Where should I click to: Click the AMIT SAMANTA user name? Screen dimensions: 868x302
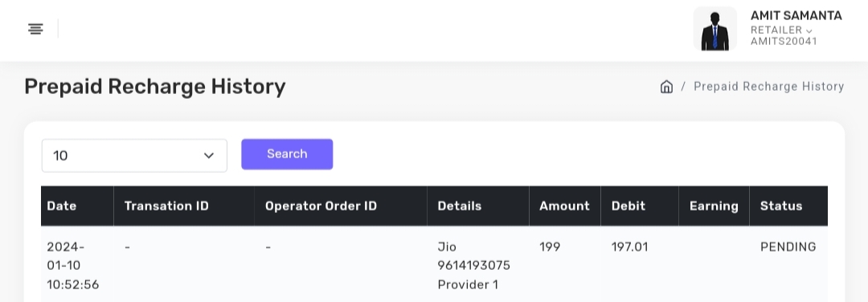(796, 15)
